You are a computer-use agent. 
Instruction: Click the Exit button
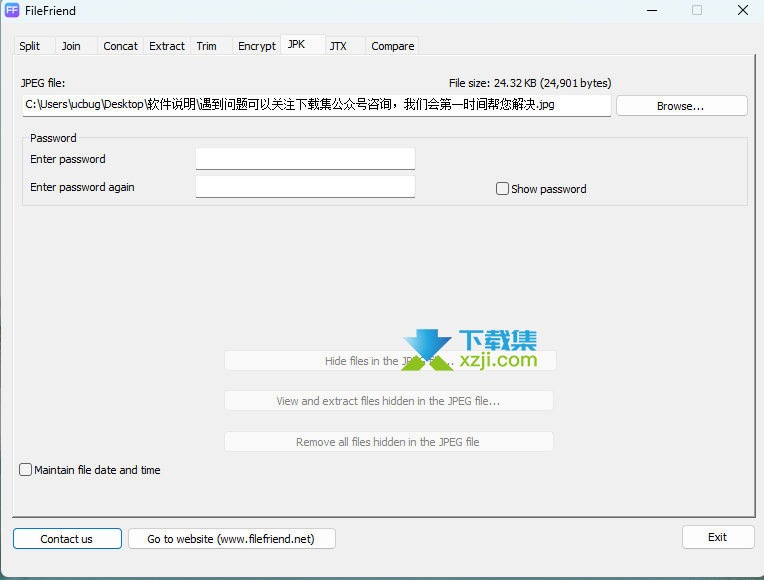pyautogui.click(x=718, y=537)
